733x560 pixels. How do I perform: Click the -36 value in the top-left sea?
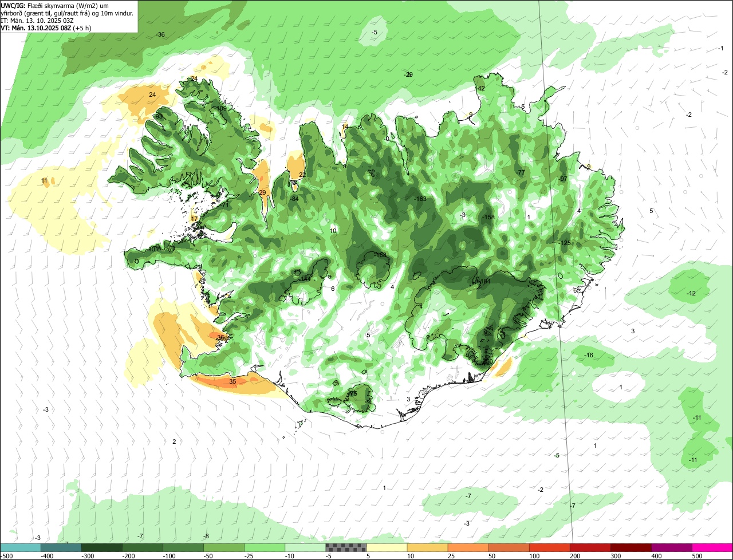[160, 34]
